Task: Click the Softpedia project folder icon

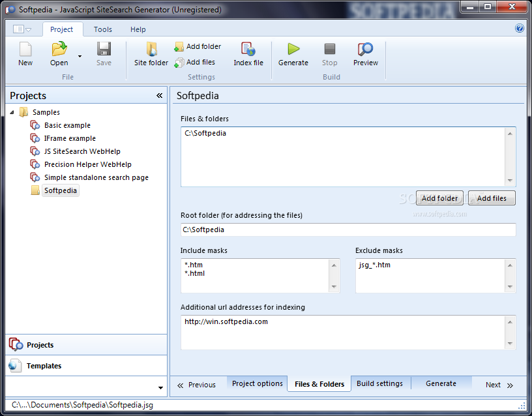Action: point(35,190)
